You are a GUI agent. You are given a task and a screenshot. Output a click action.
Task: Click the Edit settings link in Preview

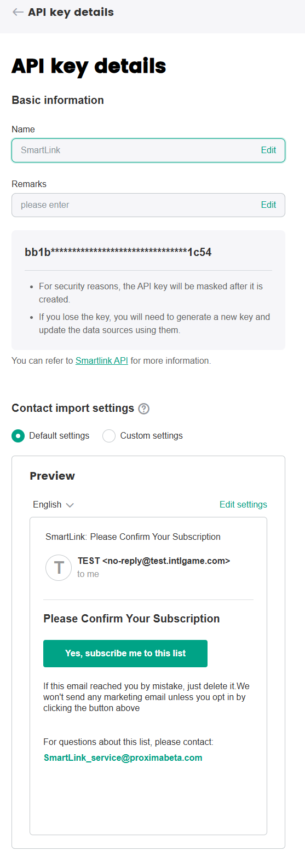[243, 505]
